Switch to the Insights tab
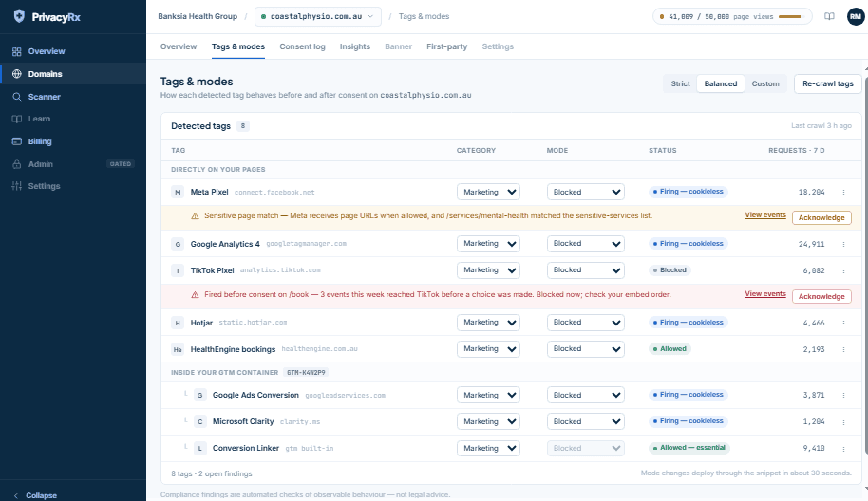The image size is (868, 501). click(x=355, y=47)
